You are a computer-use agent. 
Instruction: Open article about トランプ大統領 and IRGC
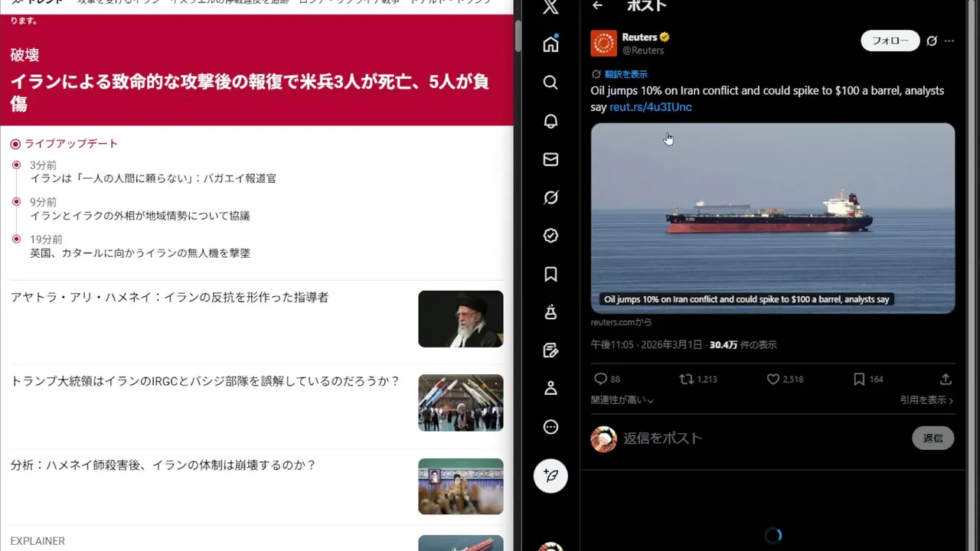pyautogui.click(x=205, y=381)
